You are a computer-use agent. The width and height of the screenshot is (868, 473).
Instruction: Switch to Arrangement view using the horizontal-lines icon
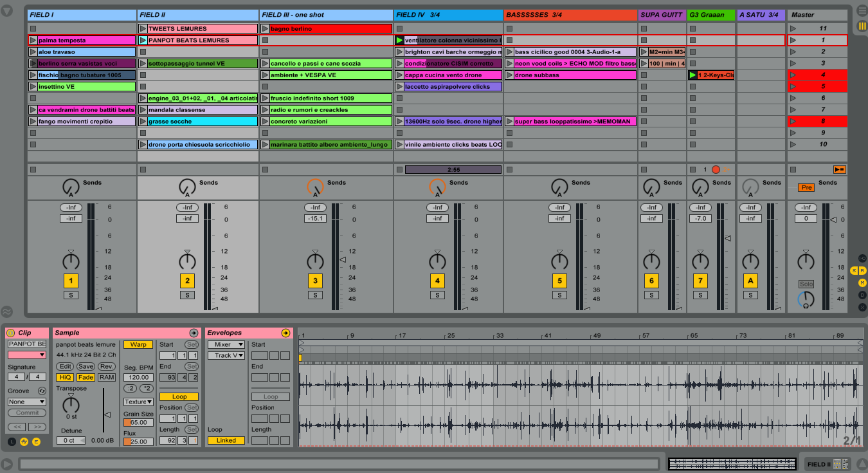(862, 12)
